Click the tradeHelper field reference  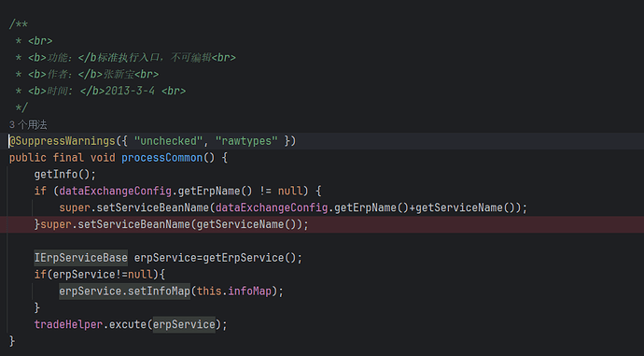[68, 324]
